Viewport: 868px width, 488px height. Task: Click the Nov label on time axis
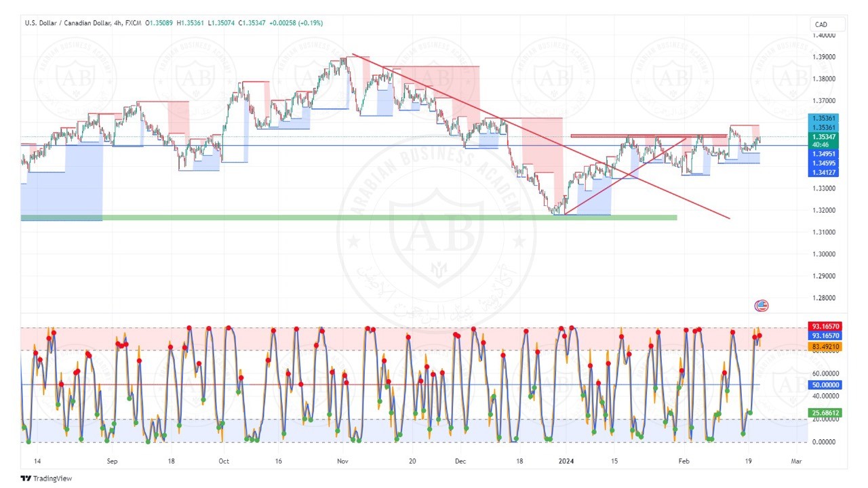tap(342, 461)
